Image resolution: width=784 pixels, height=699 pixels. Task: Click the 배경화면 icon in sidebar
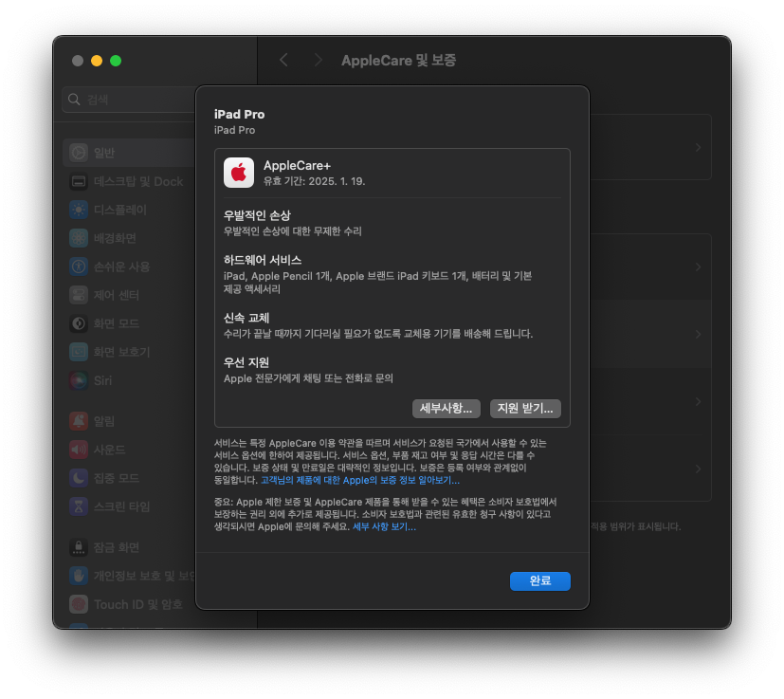[79, 238]
